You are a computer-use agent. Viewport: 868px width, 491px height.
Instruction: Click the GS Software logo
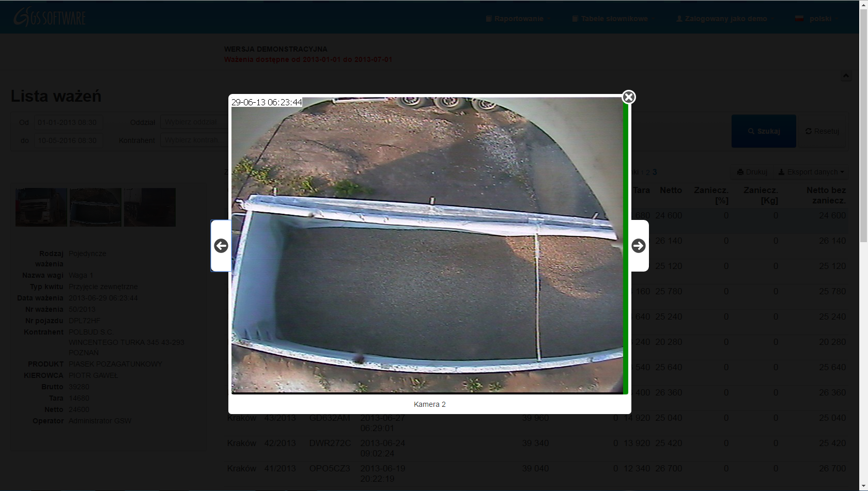pos(50,18)
